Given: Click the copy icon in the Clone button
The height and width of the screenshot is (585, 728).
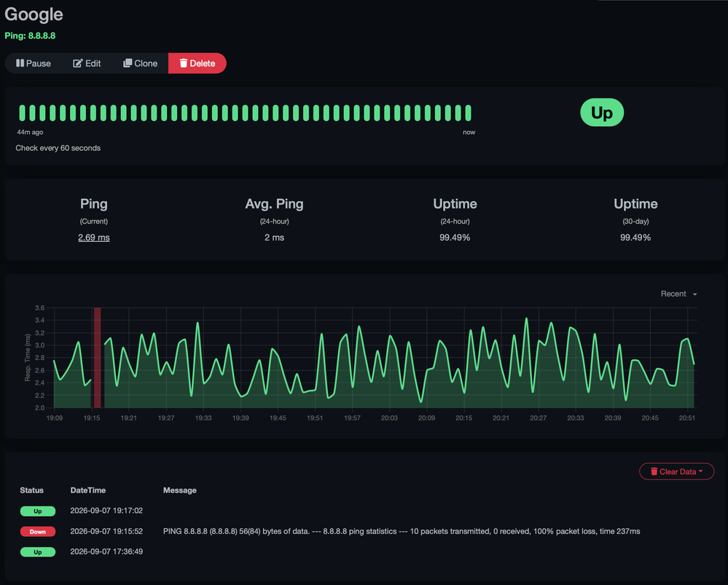Looking at the screenshot, I should click(128, 63).
